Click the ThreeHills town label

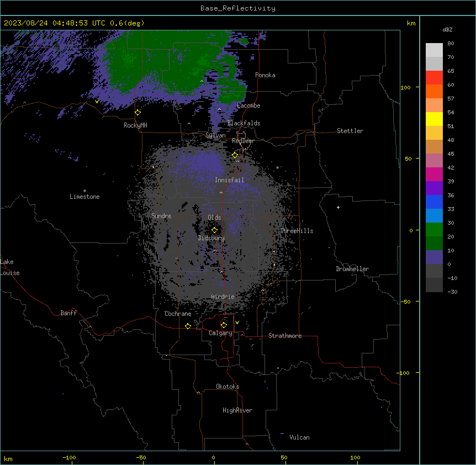click(x=297, y=231)
